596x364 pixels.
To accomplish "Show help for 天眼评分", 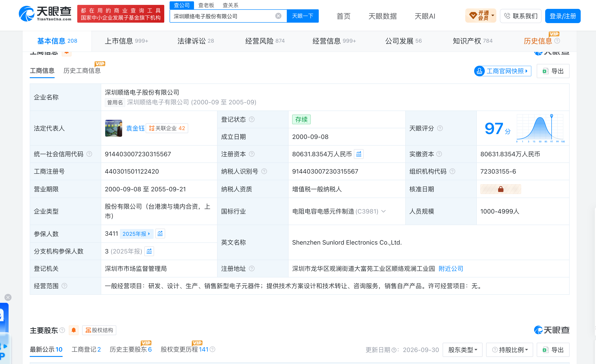I will point(440,128).
